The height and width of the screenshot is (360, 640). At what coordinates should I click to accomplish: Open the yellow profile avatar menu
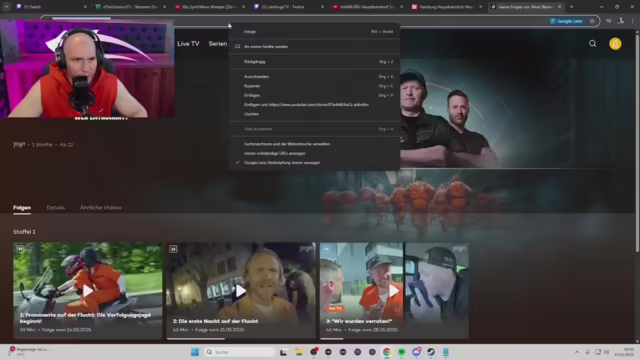point(615,44)
